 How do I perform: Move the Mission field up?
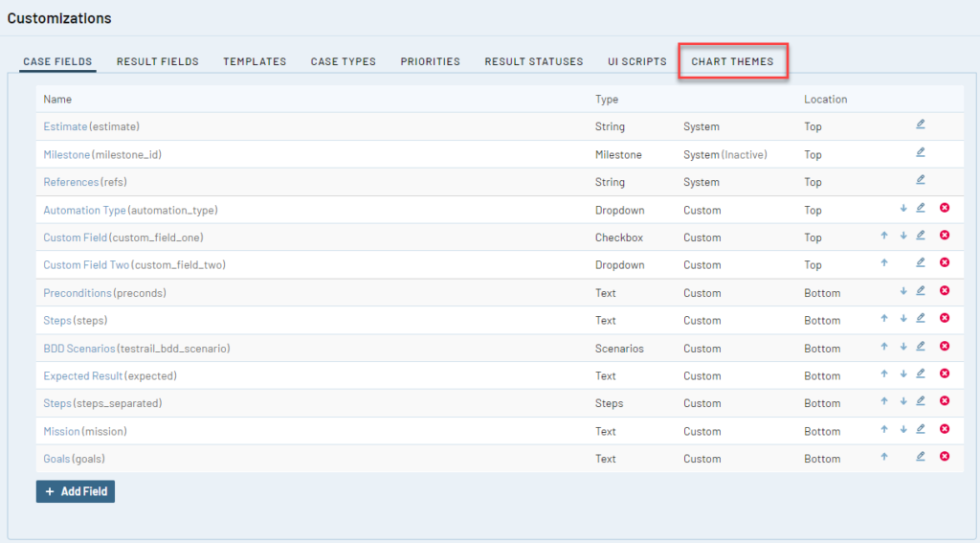click(x=884, y=429)
